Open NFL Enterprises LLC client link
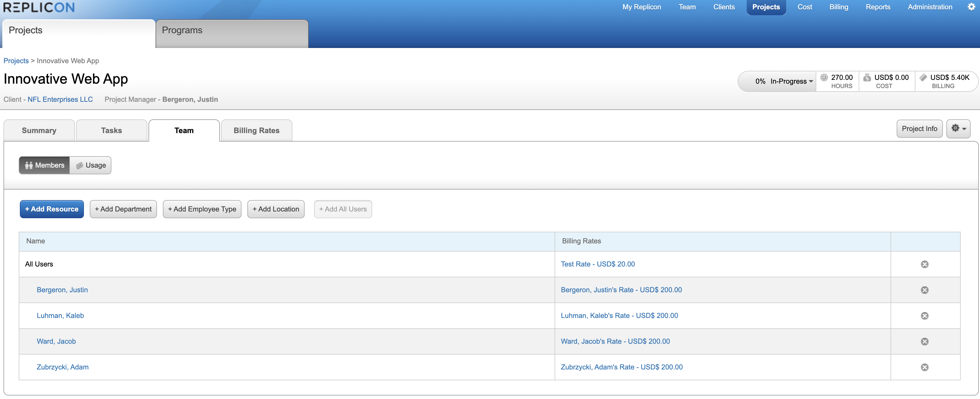The height and width of the screenshot is (399, 980). point(60,99)
